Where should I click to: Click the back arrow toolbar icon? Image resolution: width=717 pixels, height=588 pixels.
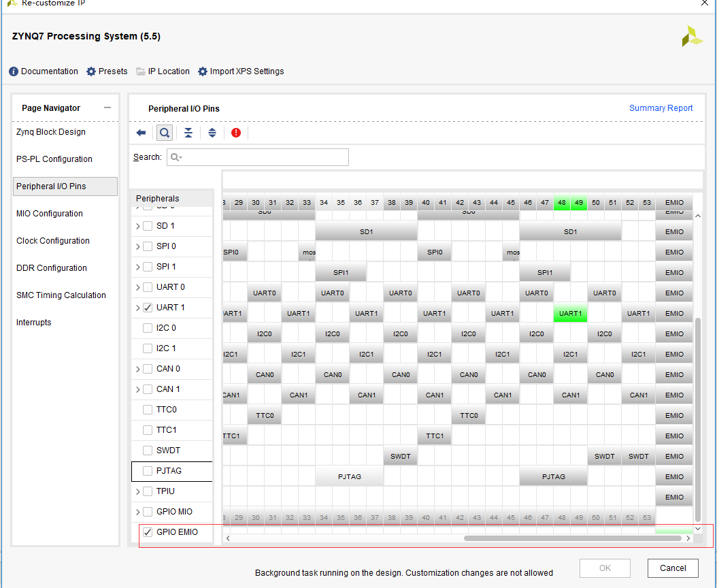tap(141, 133)
